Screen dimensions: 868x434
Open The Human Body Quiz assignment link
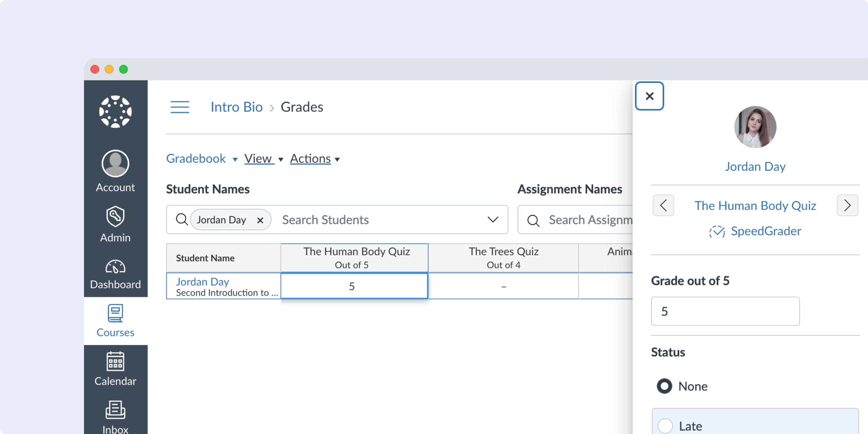[x=755, y=205]
